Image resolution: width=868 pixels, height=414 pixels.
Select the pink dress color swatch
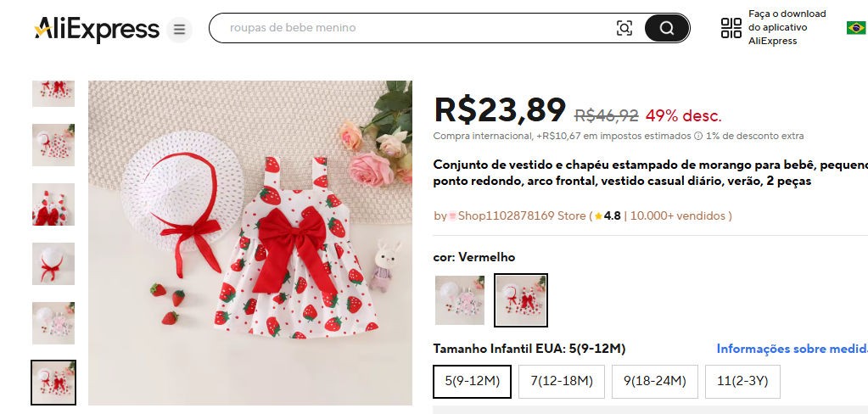tap(460, 300)
